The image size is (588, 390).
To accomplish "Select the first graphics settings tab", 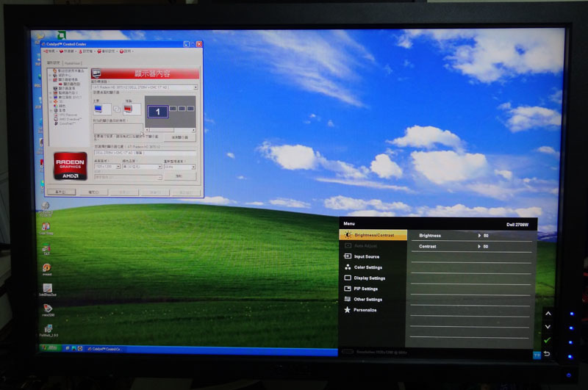I will pyautogui.click(x=54, y=63).
